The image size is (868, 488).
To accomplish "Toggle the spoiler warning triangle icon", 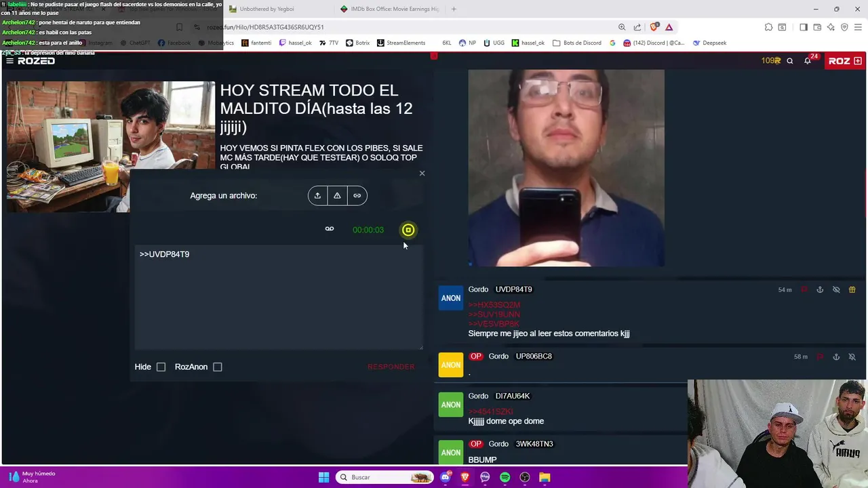I will 337,195.
